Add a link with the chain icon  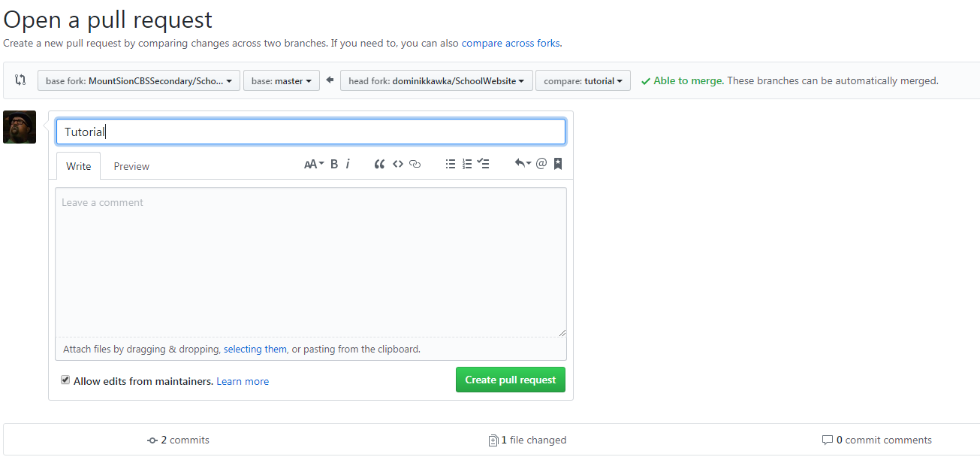[x=415, y=164]
